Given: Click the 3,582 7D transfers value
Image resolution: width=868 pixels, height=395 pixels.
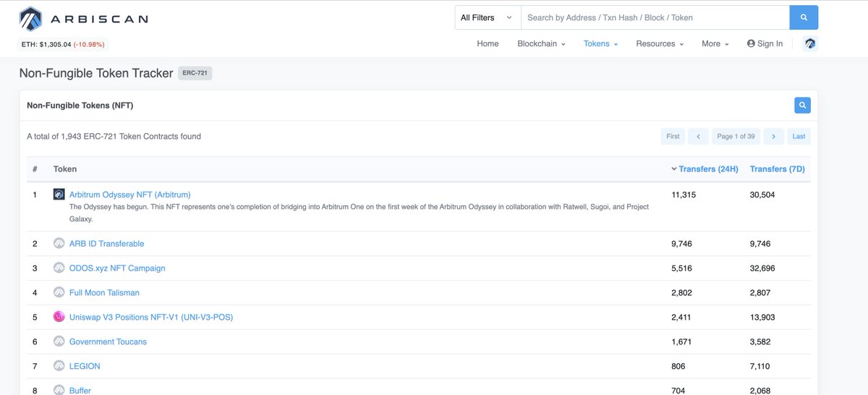Looking at the screenshot, I should [x=760, y=342].
